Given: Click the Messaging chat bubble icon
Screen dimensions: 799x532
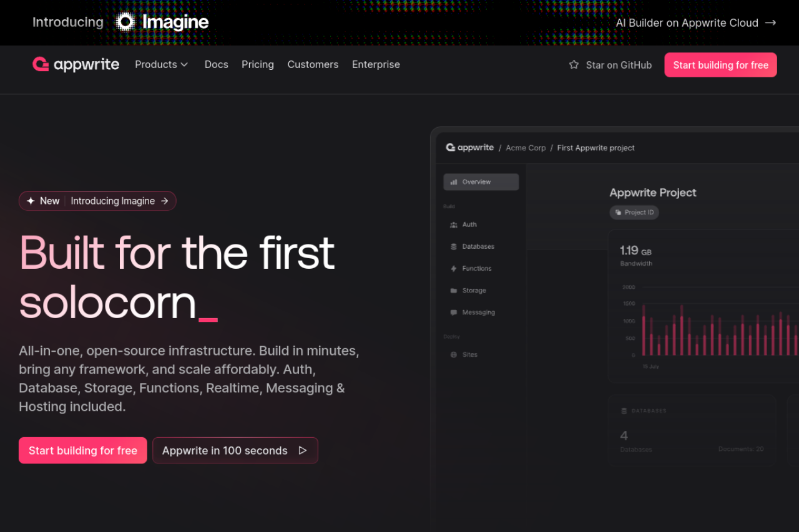Looking at the screenshot, I should (x=454, y=312).
